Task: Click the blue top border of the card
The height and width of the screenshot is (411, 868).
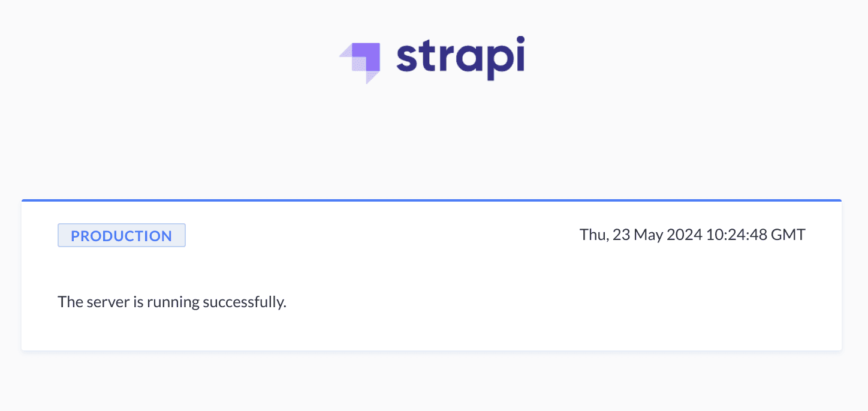Action: click(x=432, y=200)
